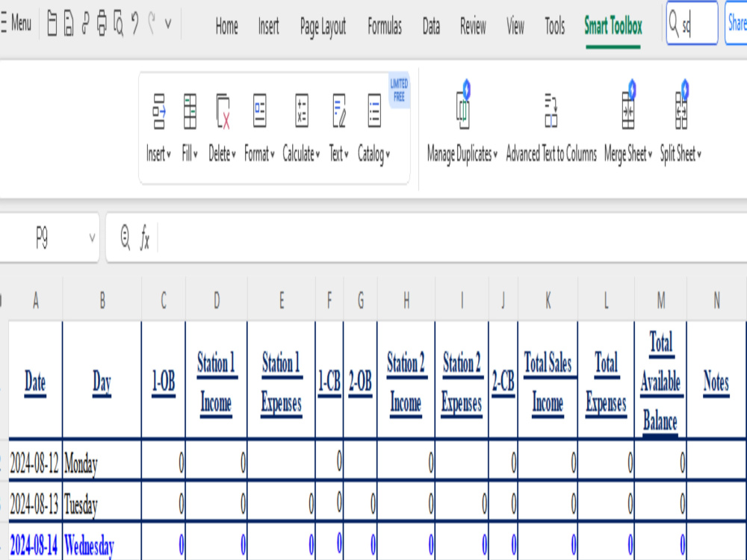Click the Advanced Text to Columns icon
The image size is (747, 560).
point(551,111)
